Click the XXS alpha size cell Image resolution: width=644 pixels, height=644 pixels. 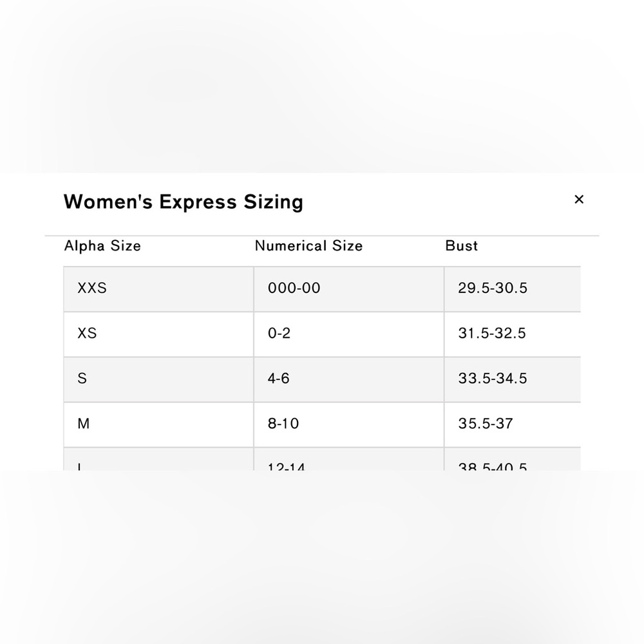158,289
